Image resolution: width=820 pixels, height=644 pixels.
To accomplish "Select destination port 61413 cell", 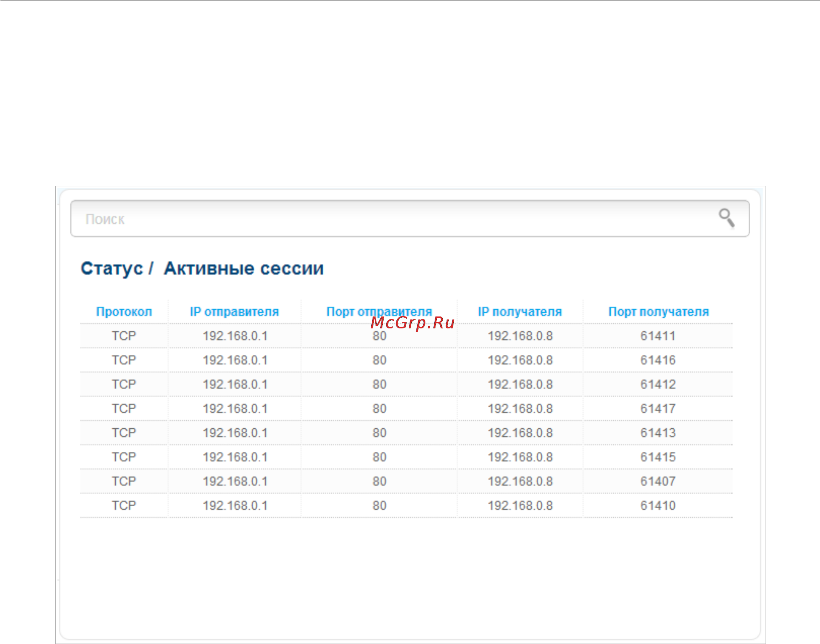I will click(658, 433).
